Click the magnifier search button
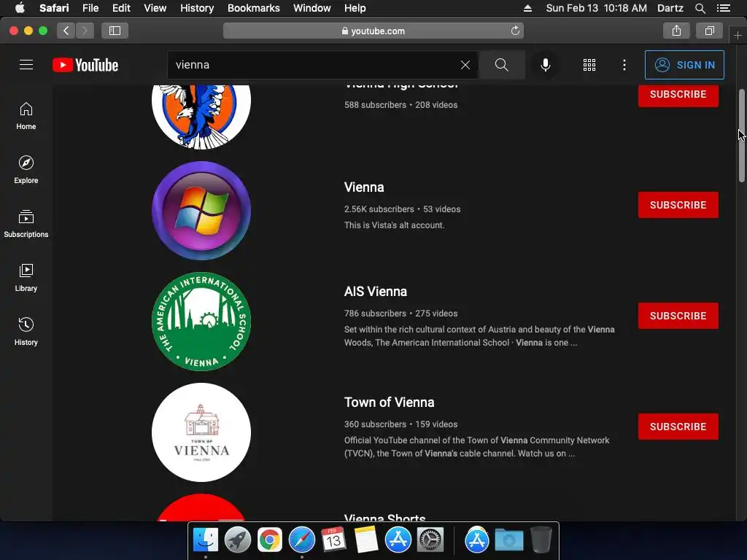This screenshot has width=747, height=560. coord(502,65)
